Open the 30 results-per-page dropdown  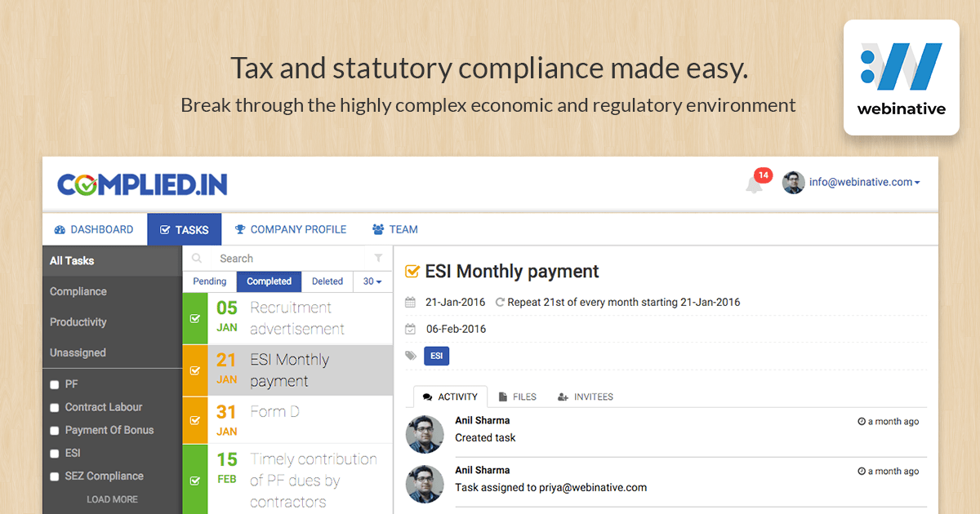click(x=372, y=281)
